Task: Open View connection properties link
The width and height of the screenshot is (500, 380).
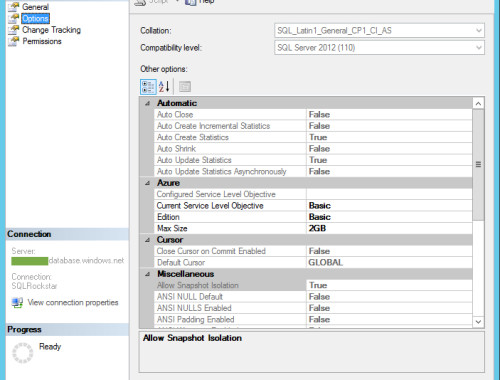Action: tap(73, 303)
